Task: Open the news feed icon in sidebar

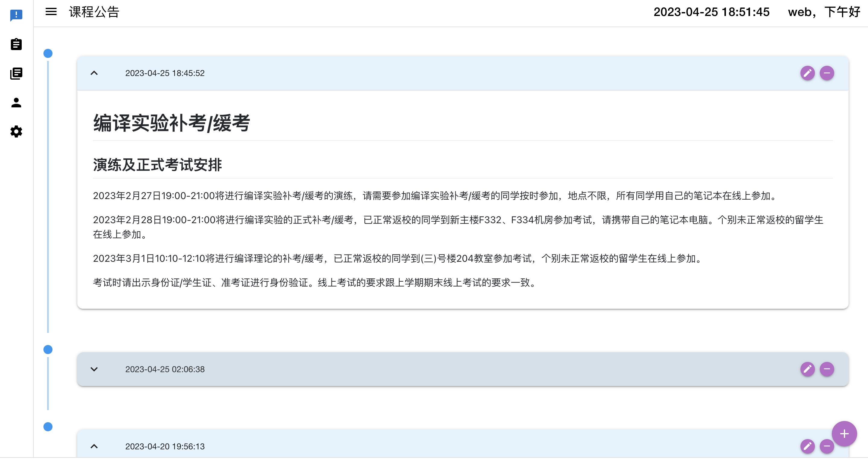Action: pos(17,73)
